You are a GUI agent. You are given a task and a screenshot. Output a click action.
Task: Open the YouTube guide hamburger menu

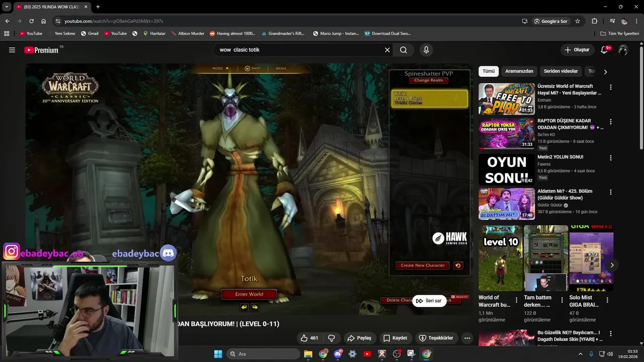point(12,50)
